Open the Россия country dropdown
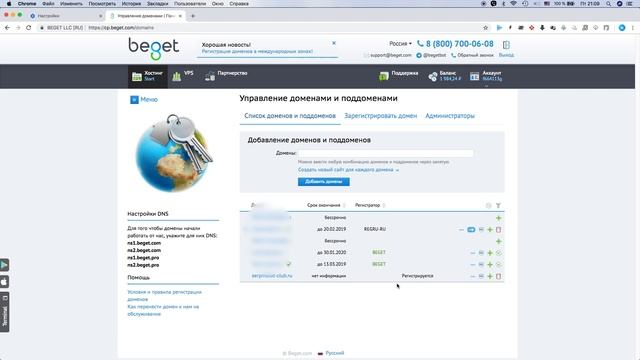This screenshot has width=640, height=360. [400, 43]
